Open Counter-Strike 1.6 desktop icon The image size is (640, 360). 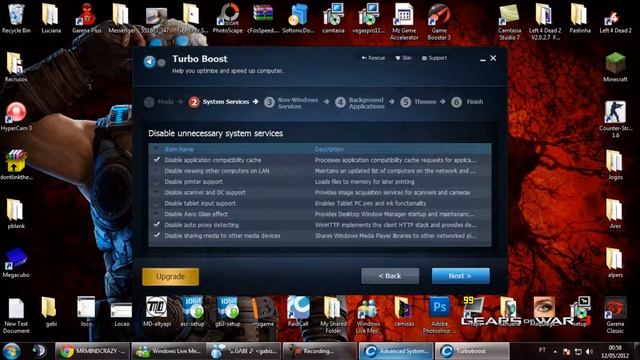click(615, 120)
